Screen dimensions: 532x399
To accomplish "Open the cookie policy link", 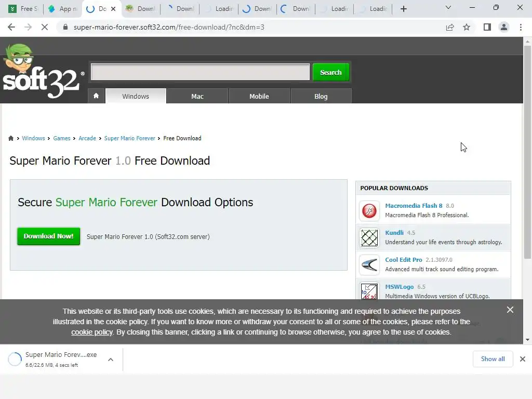I will pos(91,332).
